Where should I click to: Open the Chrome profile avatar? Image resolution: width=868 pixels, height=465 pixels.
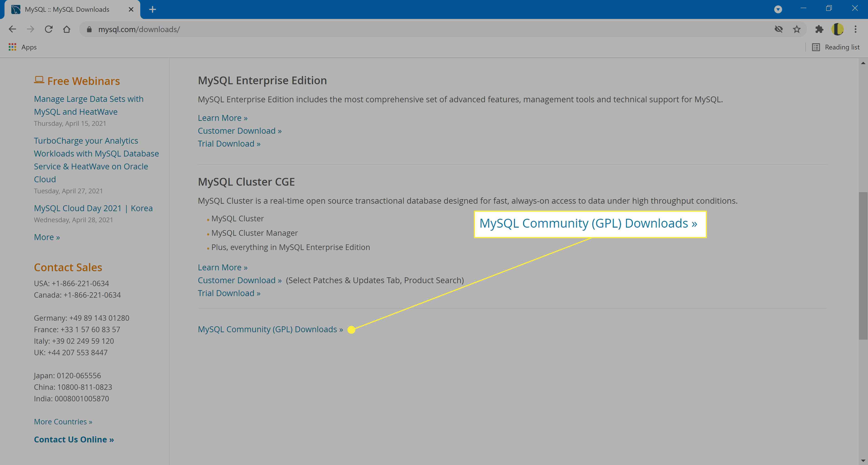[837, 29]
